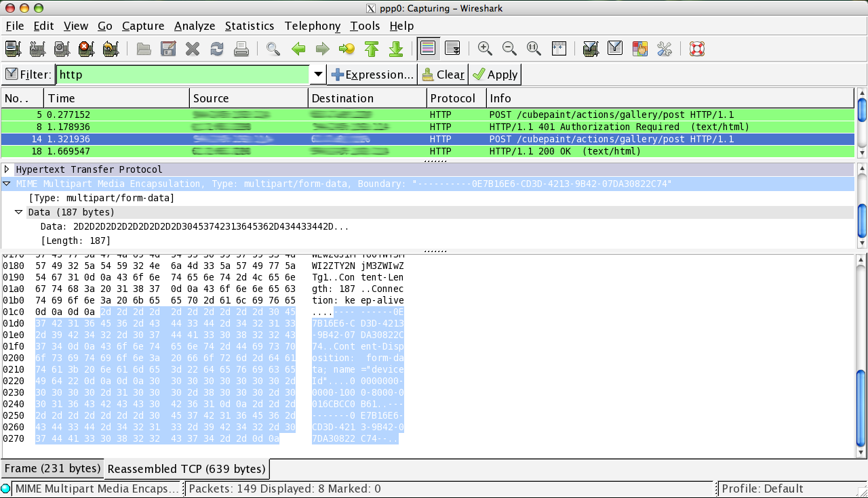Viewport: 868px width, 498px height.
Task: Open the File menu
Action: pyautogui.click(x=14, y=26)
